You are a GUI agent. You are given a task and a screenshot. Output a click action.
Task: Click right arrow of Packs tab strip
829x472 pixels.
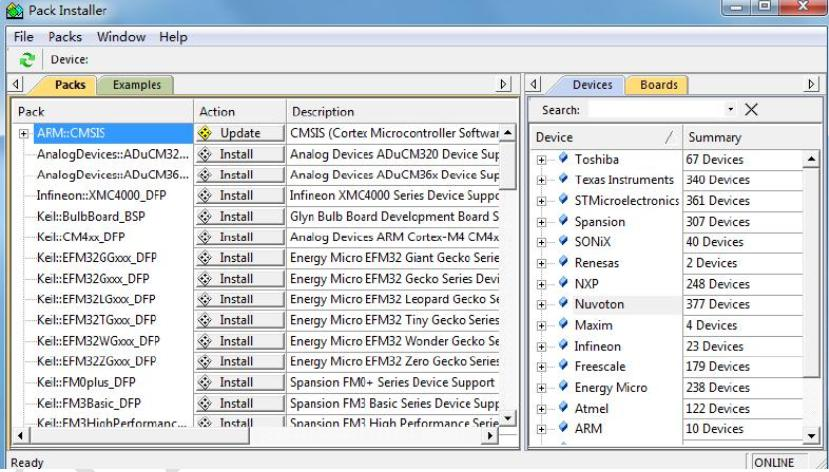coord(503,84)
